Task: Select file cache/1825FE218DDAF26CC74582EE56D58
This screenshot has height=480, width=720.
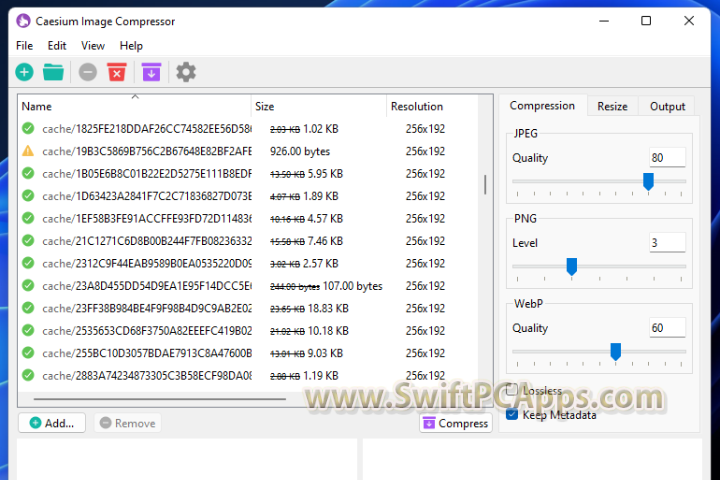Action: pos(146,129)
